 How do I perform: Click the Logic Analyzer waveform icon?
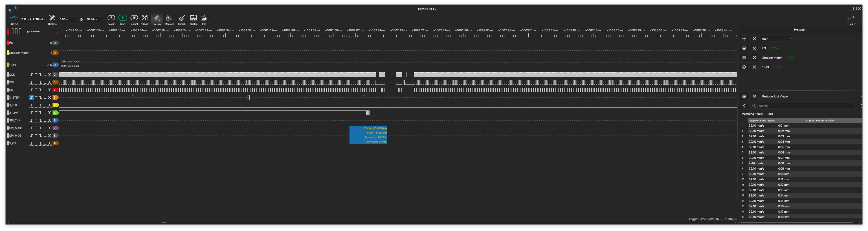[17, 31]
